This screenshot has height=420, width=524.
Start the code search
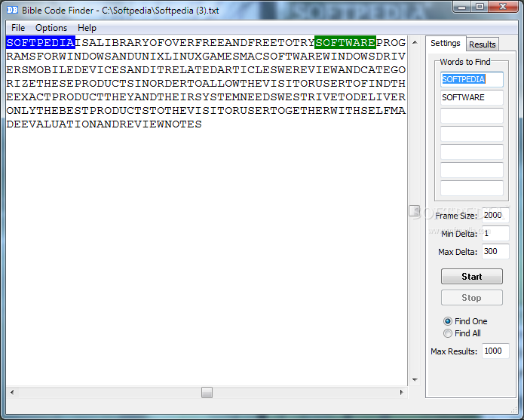tap(471, 276)
